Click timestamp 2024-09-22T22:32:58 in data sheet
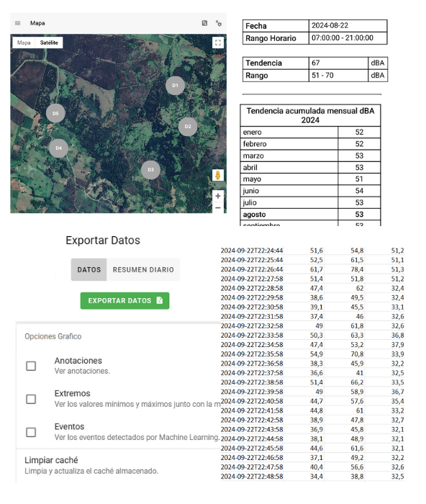This screenshot has height=504, width=426. pos(252,326)
